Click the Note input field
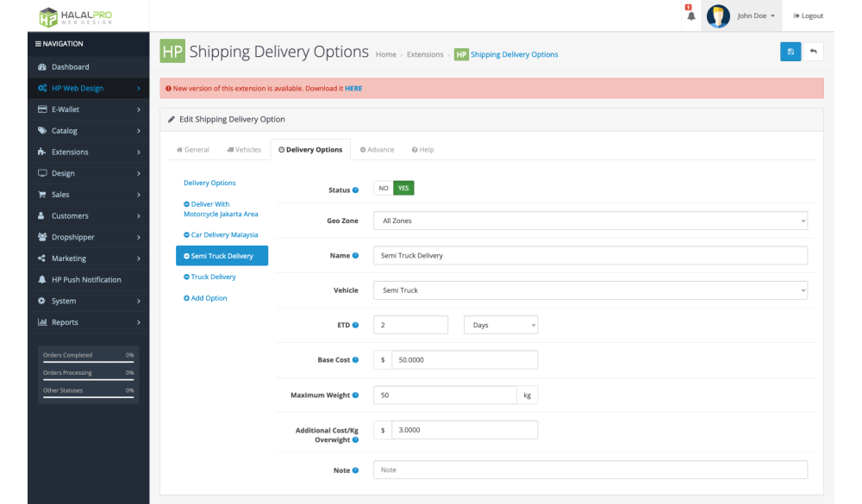 590,470
